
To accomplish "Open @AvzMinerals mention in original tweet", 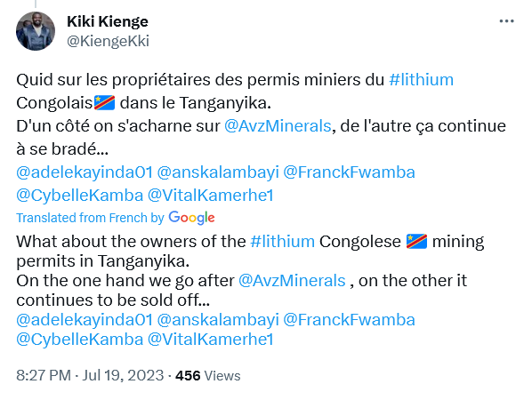I will click(x=278, y=125).
